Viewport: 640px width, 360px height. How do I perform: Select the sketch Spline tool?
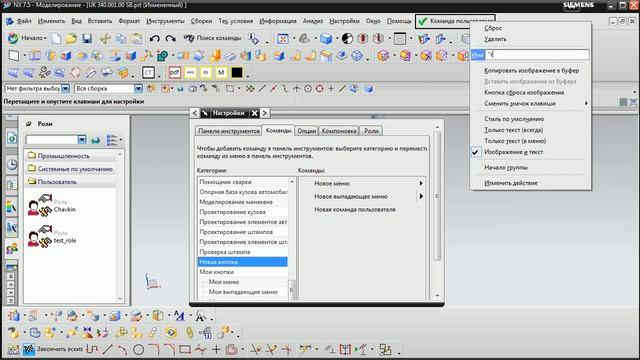200,349
